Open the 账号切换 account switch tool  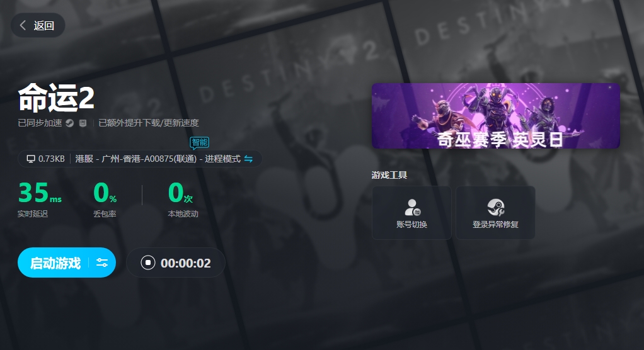pos(411,213)
